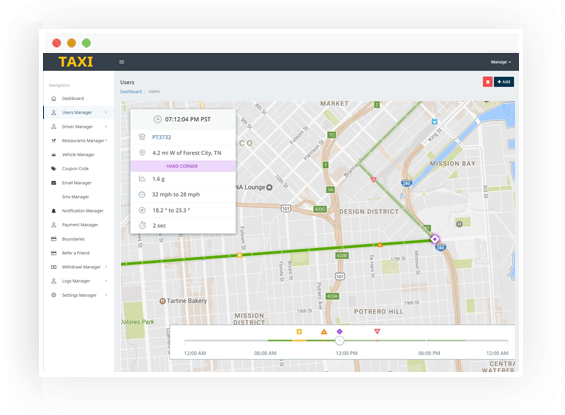565x415 pixels.
Task: Click the Add button
Action: (504, 82)
